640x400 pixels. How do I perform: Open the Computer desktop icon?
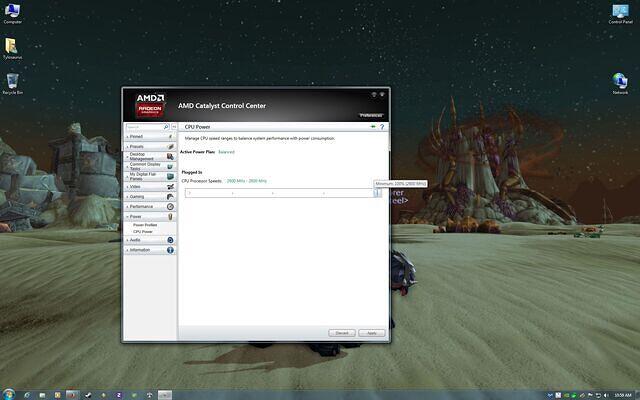point(12,13)
